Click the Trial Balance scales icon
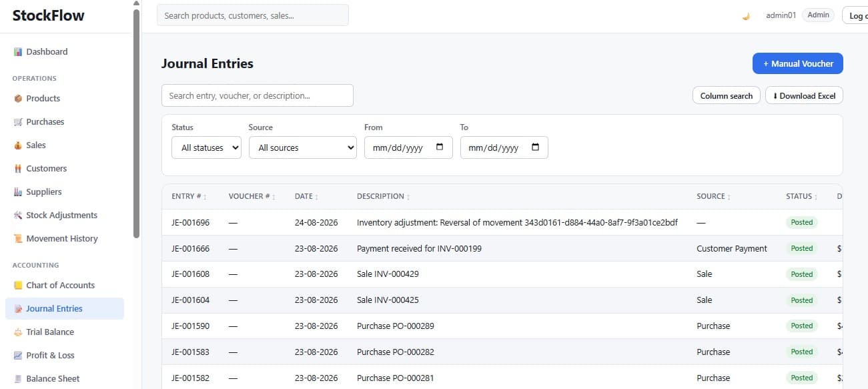Viewport: 868px width, 389px height. 18,332
